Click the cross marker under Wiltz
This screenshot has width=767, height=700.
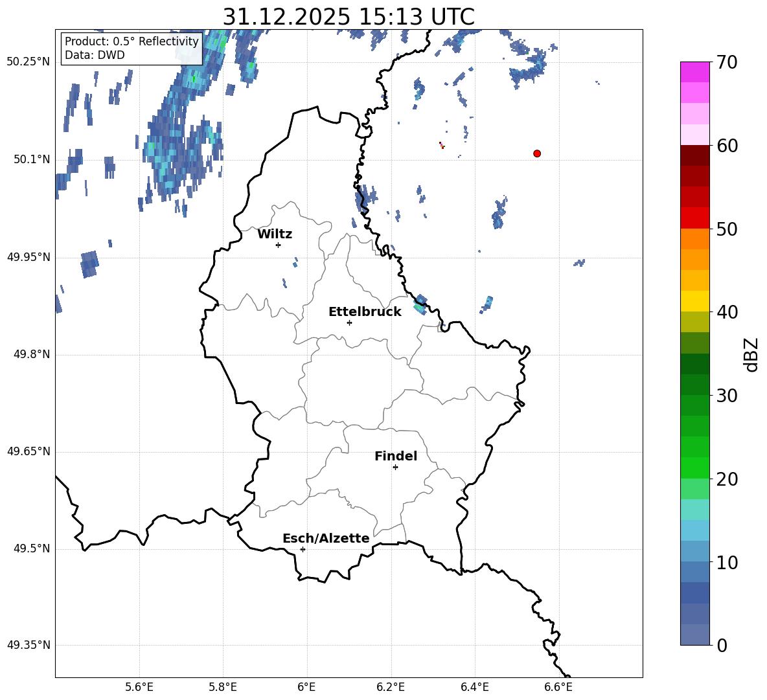point(279,245)
